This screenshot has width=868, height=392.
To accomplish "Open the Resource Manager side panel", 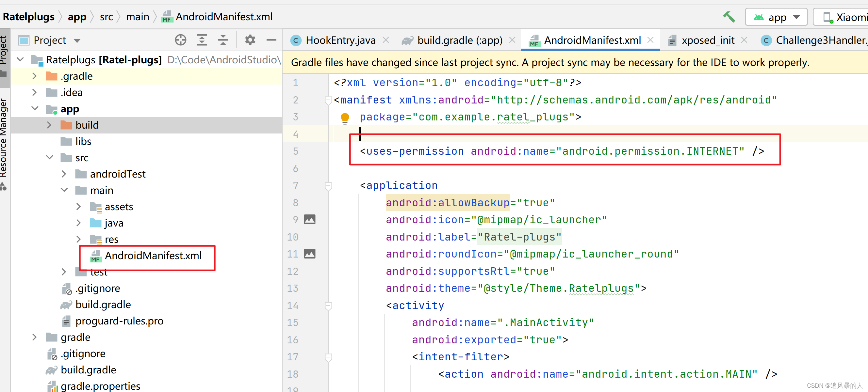I will 3,141.
